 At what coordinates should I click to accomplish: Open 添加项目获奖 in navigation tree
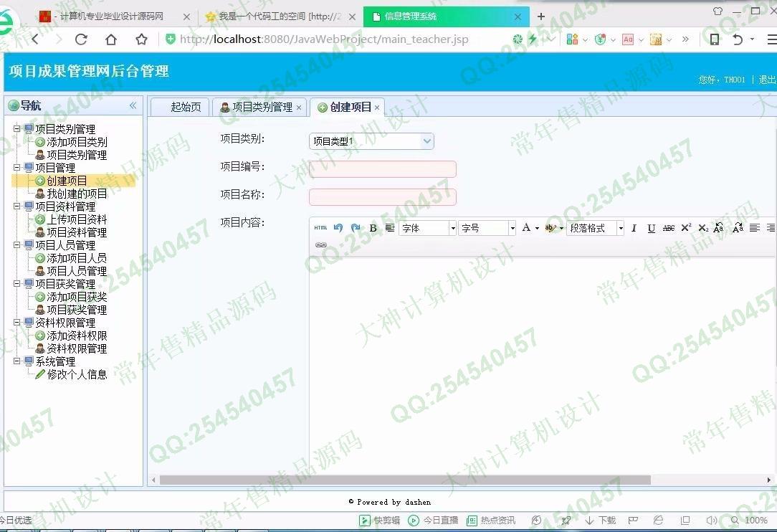click(x=77, y=297)
